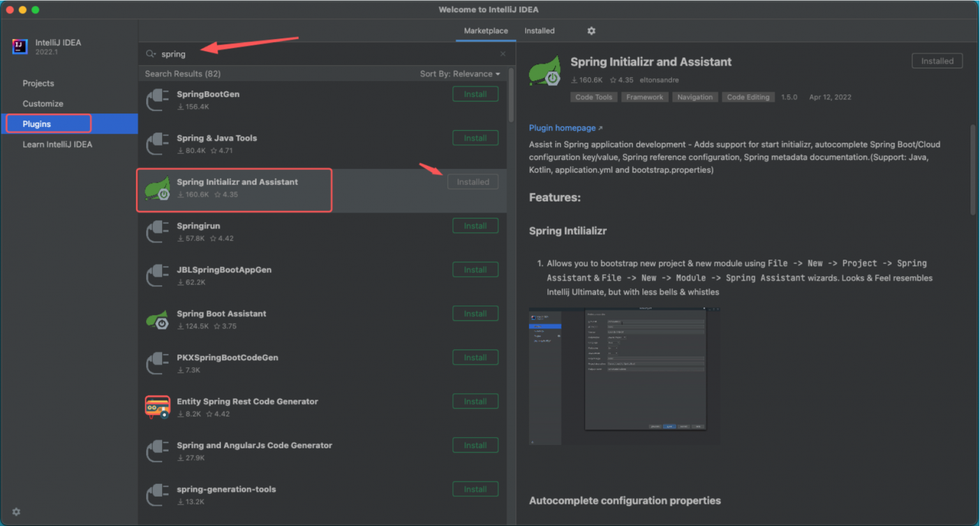Switch to the Installed tab
Image resolution: width=980 pixels, height=526 pixels.
[x=539, y=31]
